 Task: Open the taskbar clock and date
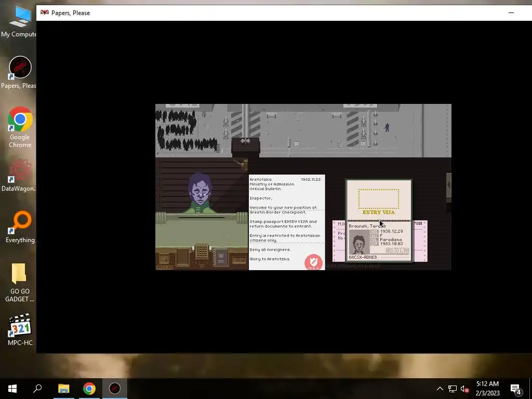coord(487,389)
